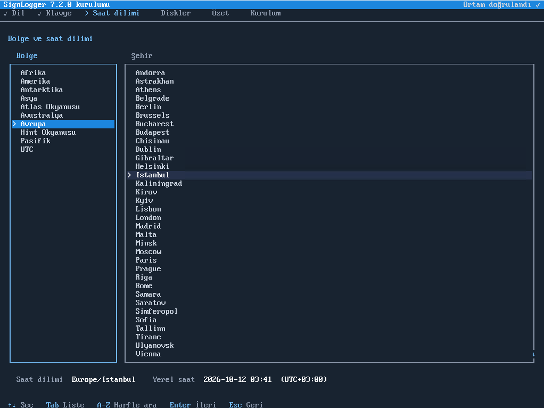Select Tallinn city
544x408 pixels.
330,328
